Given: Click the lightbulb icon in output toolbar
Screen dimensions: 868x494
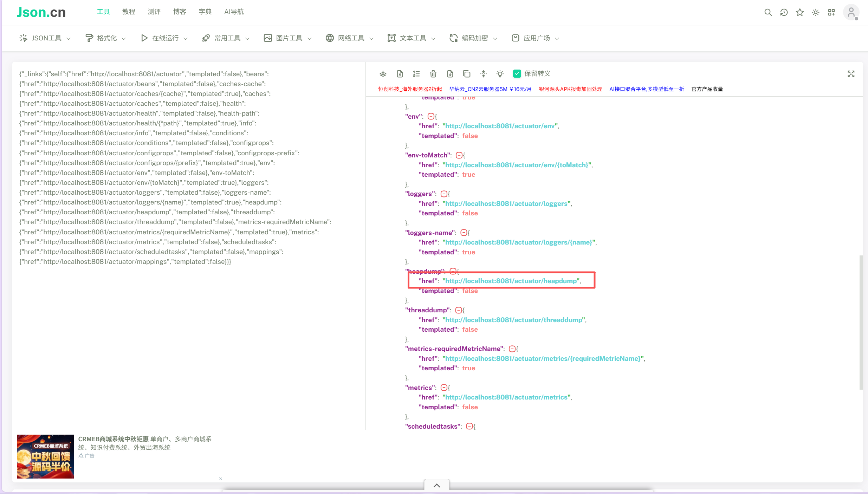Looking at the screenshot, I should (500, 74).
